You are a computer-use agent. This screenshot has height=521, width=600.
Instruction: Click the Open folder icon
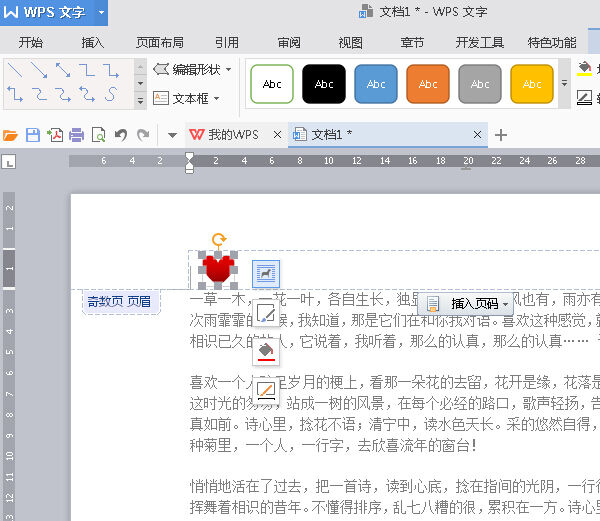11,135
